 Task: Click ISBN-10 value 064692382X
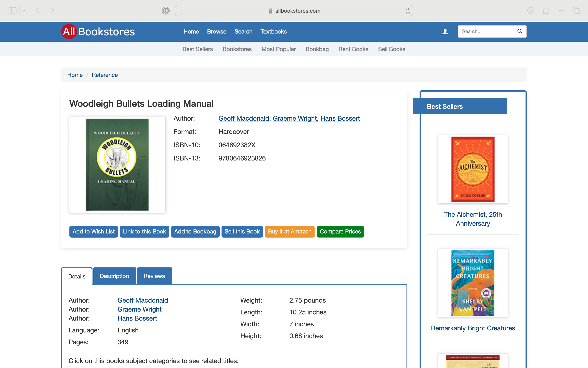(x=237, y=145)
